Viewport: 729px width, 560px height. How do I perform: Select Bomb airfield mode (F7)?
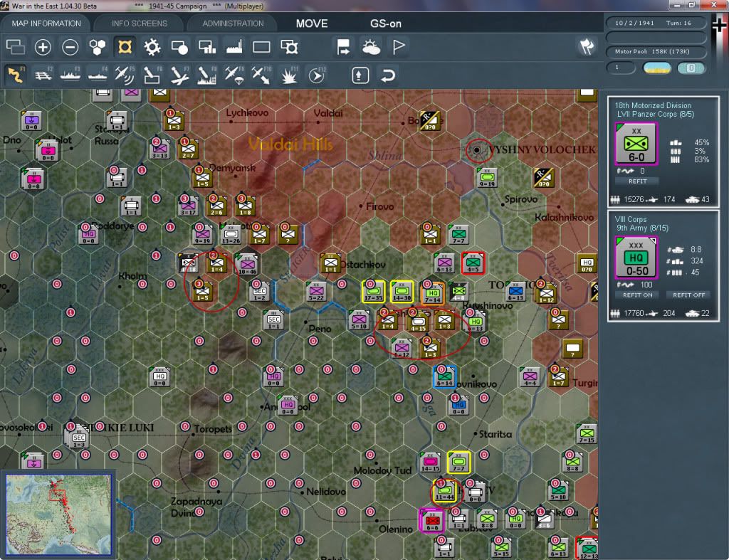click(179, 75)
